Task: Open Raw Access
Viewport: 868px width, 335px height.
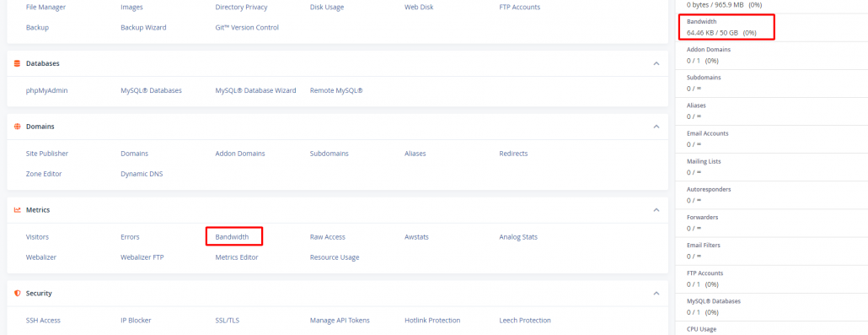Action: click(328, 237)
